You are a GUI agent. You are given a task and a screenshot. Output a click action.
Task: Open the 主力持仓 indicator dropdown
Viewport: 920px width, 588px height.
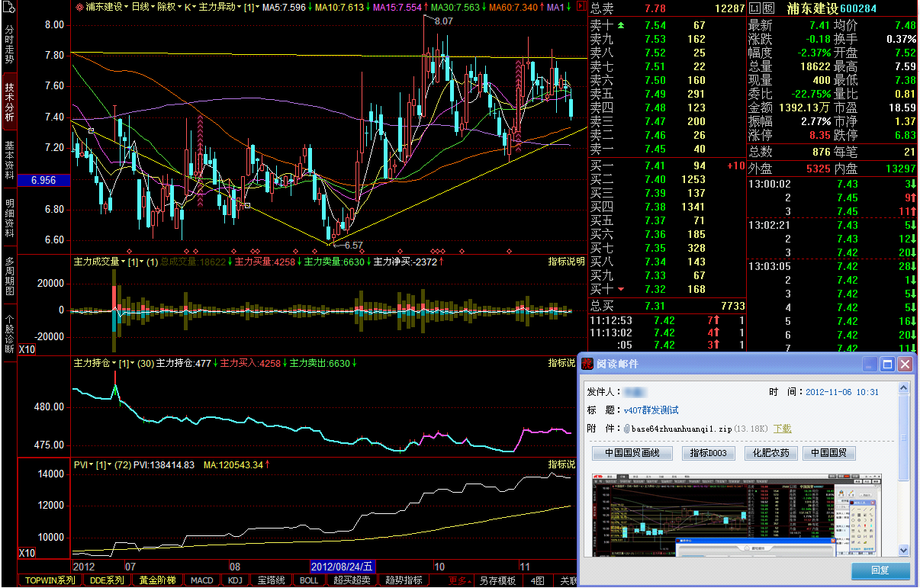point(95,364)
